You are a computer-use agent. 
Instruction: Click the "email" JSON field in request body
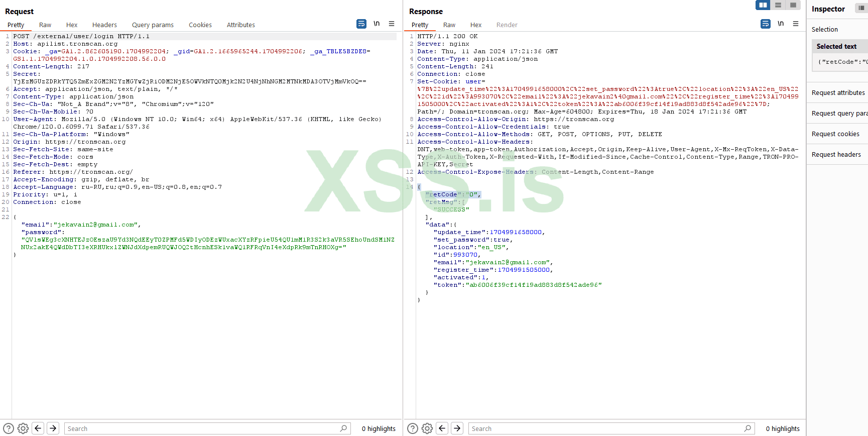click(x=80, y=225)
